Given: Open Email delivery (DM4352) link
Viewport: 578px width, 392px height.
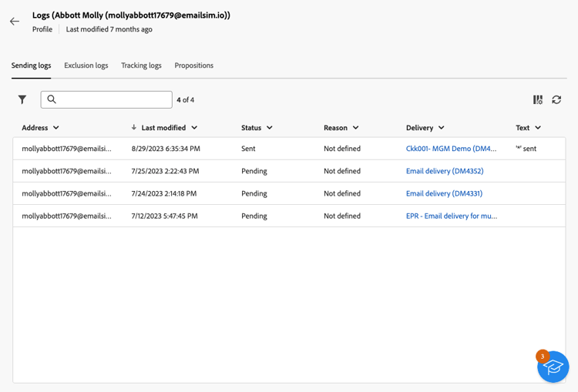Looking at the screenshot, I should click(445, 171).
